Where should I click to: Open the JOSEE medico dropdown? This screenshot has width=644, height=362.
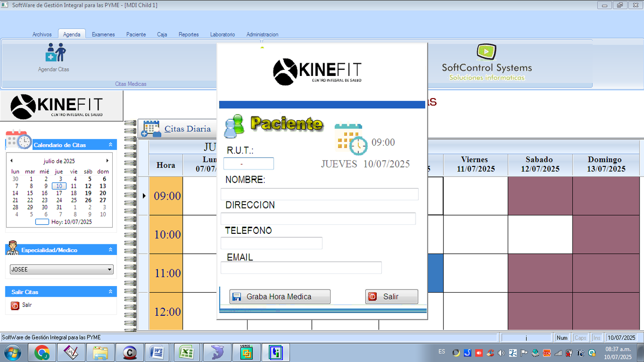(x=110, y=269)
